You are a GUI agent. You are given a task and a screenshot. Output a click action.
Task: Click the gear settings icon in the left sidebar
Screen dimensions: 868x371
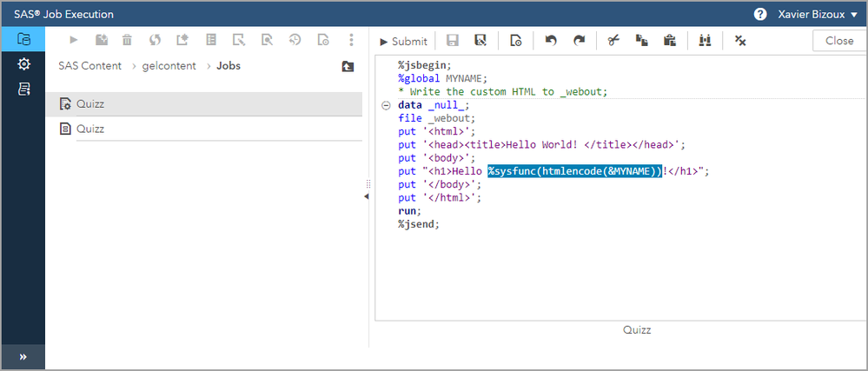coord(23,64)
